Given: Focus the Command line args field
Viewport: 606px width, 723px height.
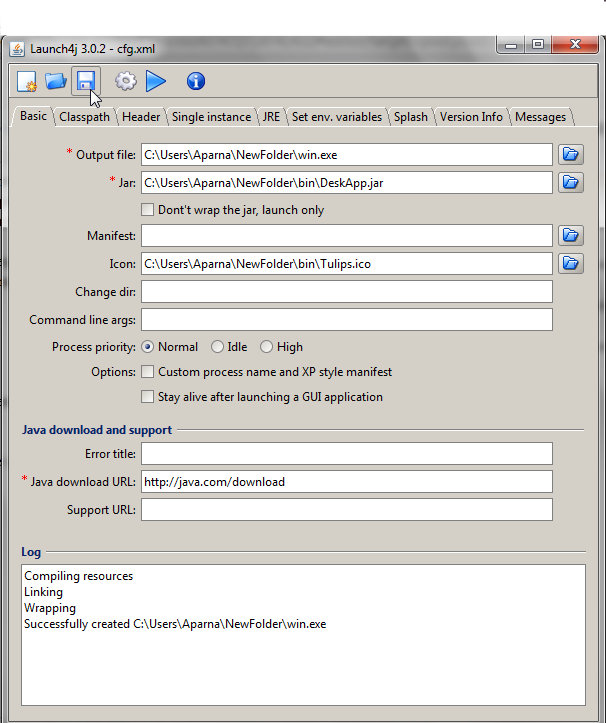Looking at the screenshot, I should (x=347, y=320).
